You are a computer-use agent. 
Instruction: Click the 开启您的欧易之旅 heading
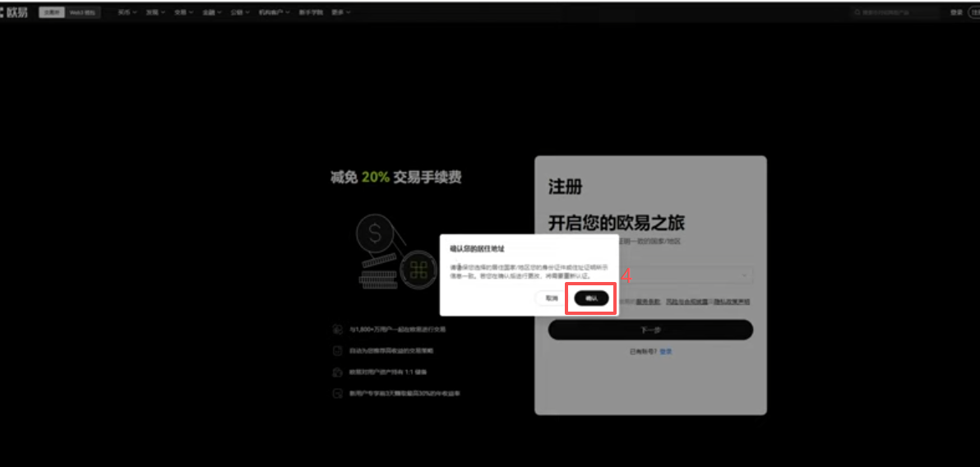coord(617,223)
